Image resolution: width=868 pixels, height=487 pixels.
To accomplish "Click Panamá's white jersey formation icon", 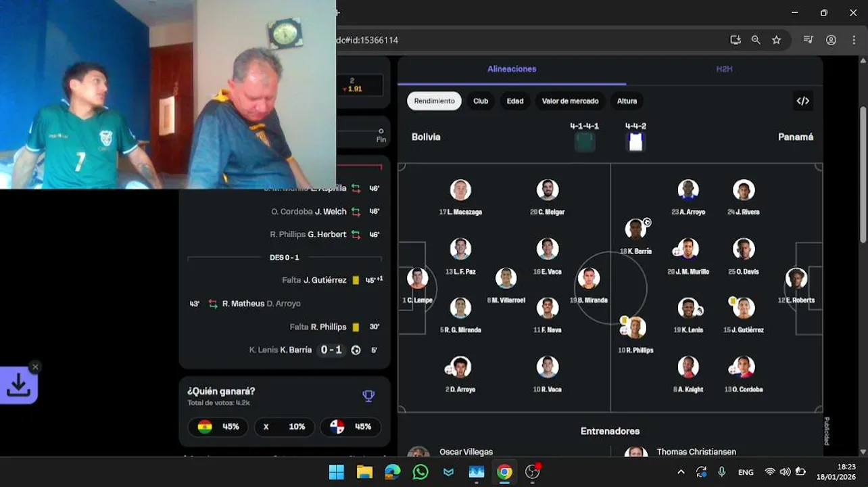I will coord(635,142).
